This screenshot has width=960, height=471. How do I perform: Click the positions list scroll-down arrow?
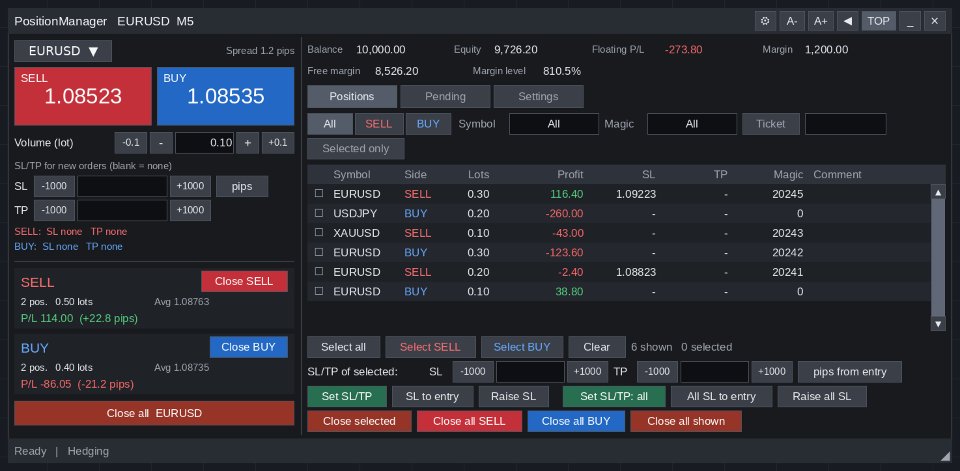(938, 323)
